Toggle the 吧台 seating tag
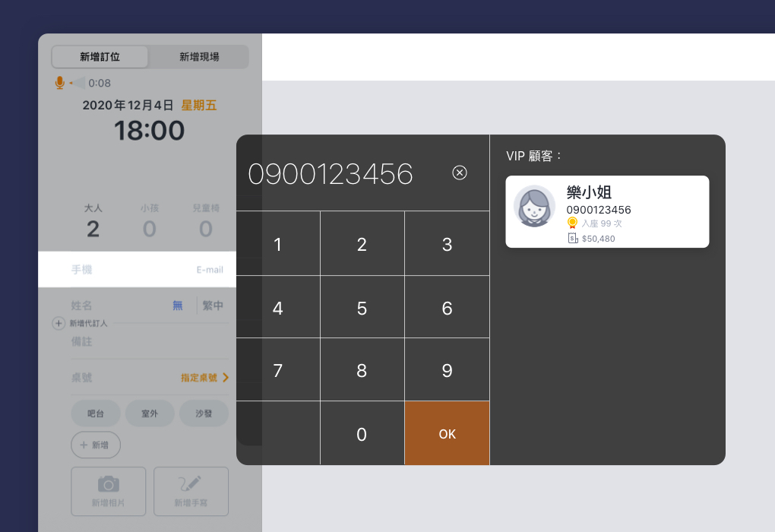 [96, 413]
